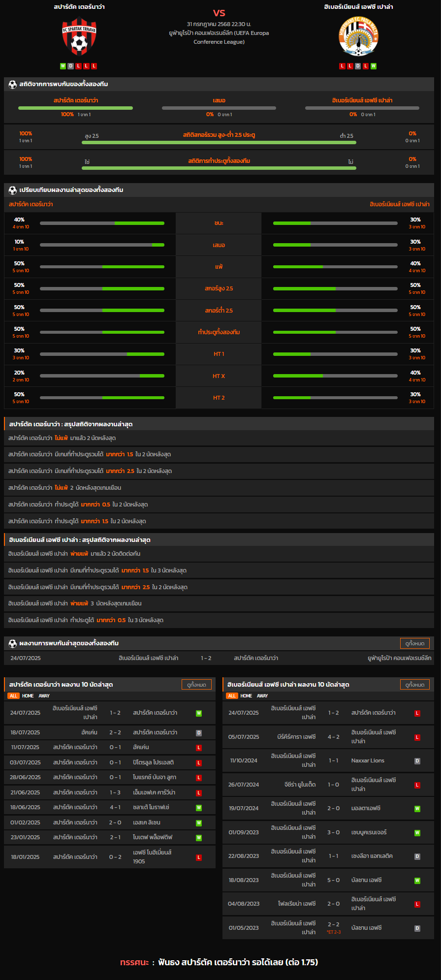Select AWAY tab in Hibernians last 10 matches
The image size is (441, 980).
point(263,696)
